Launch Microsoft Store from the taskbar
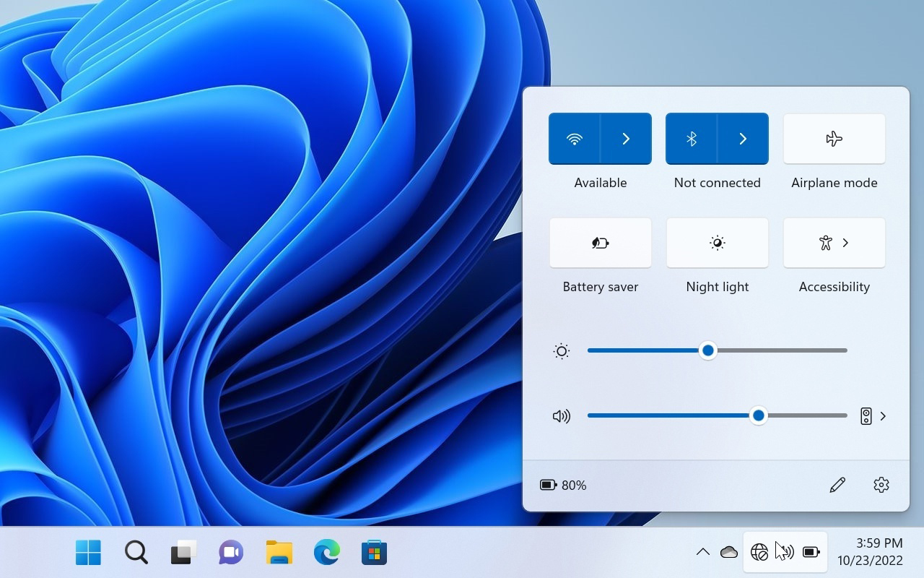This screenshot has width=924, height=578. [x=374, y=553]
